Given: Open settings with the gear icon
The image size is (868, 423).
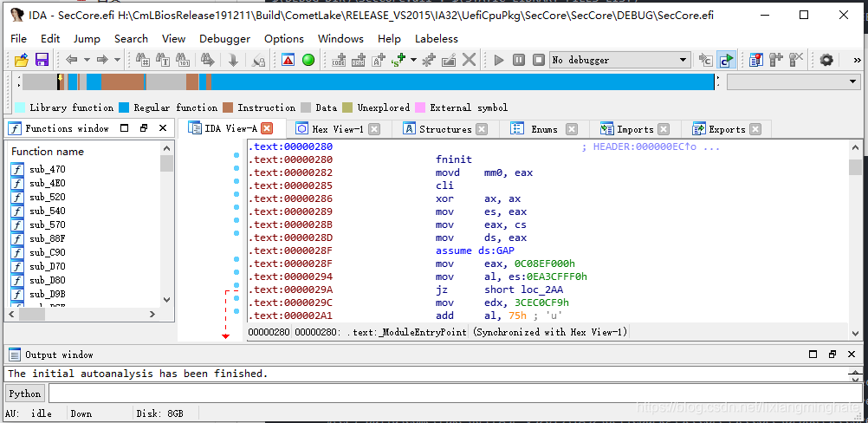Looking at the screenshot, I should 826,60.
